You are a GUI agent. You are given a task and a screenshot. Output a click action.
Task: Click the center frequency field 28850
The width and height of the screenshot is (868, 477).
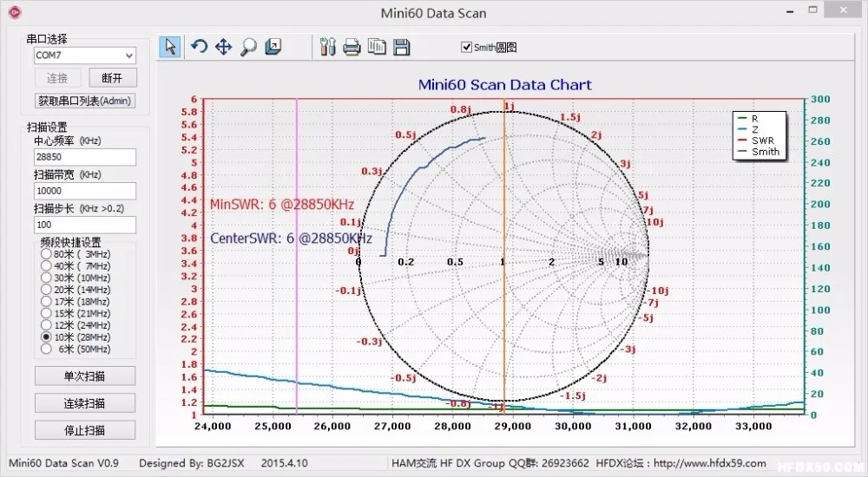pyautogui.click(x=85, y=157)
